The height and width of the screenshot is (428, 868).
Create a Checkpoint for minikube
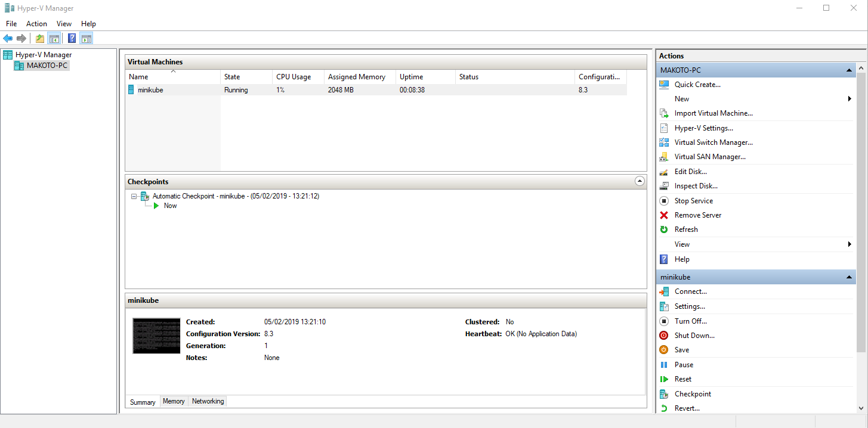(692, 393)
